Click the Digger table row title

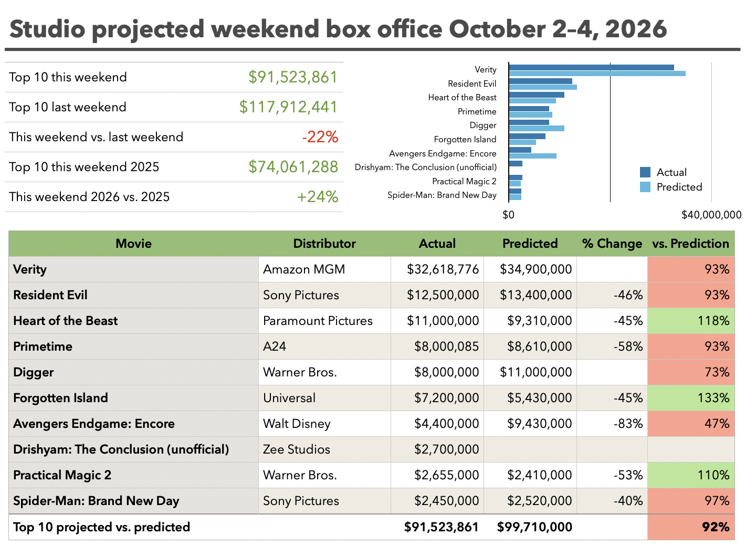[x=134, y=372]
